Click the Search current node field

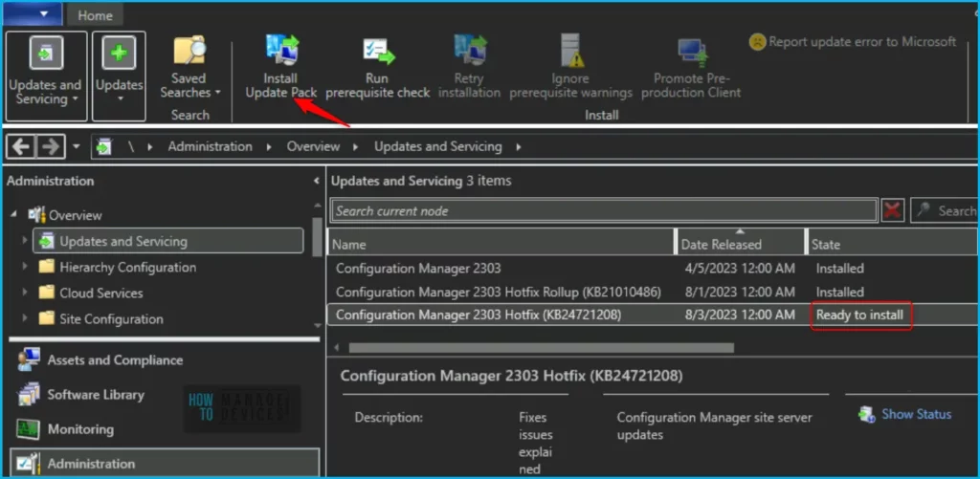click(603, 211)
